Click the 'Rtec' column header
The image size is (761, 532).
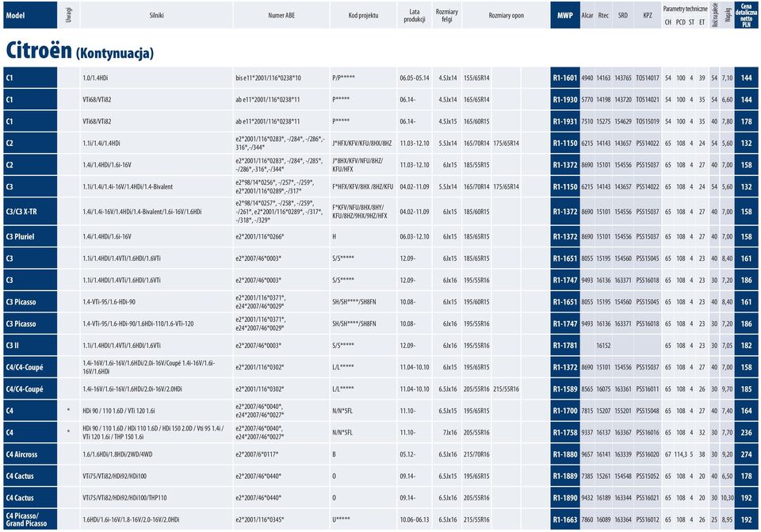coord(603,15)
